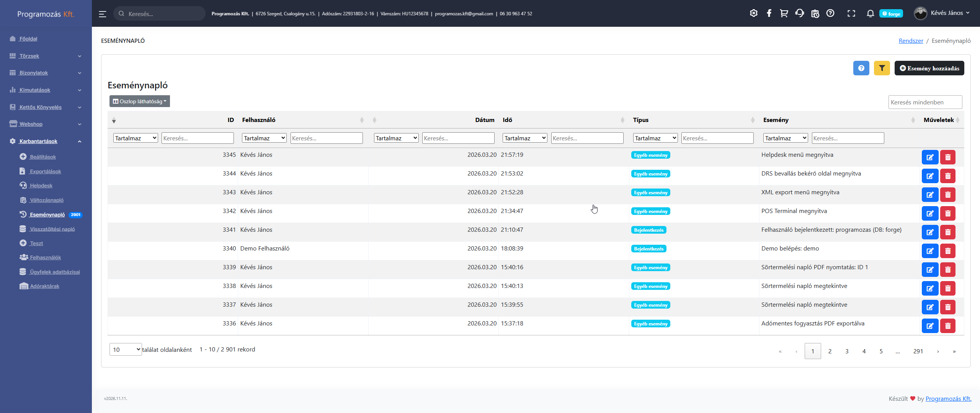
Task: Edit event 3341 with blue pencil icon
Action: pos(929,232)
